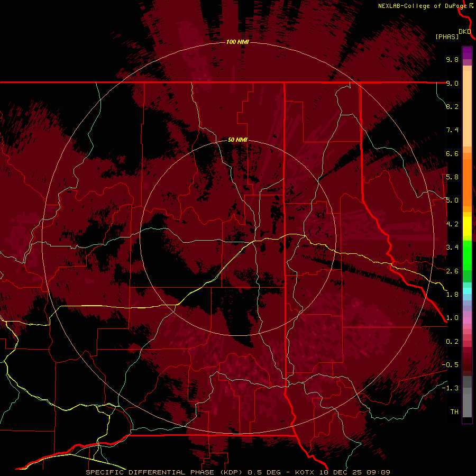Image resolution: width=476 pixels, height=476 pixels.
Task: Click the 50 NMI range ring label
Action: 237,140
